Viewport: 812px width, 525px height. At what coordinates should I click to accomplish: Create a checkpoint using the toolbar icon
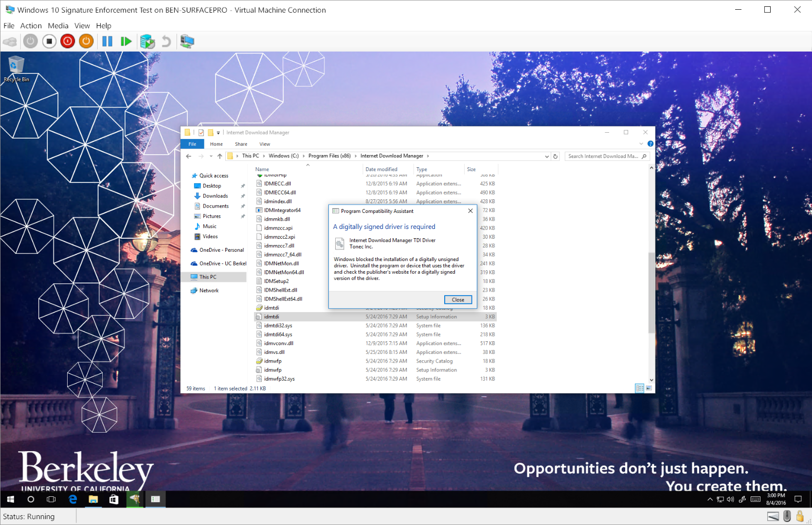pos(147,41)
